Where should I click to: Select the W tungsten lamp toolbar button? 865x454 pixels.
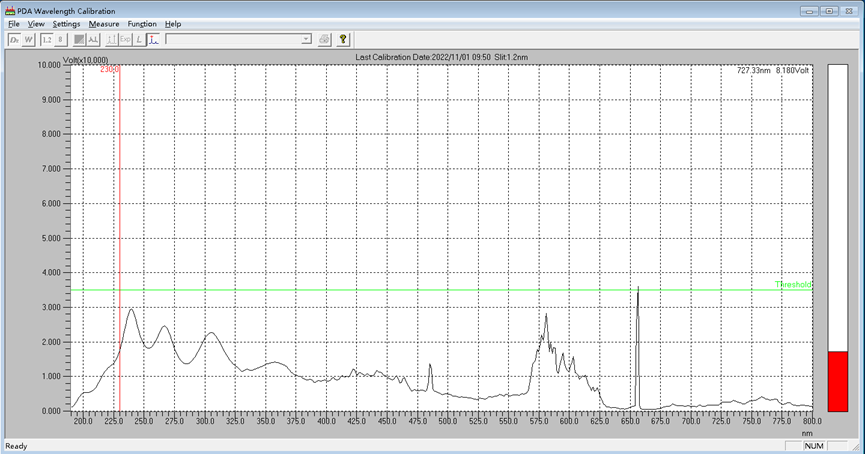click(x=28, y=39)
